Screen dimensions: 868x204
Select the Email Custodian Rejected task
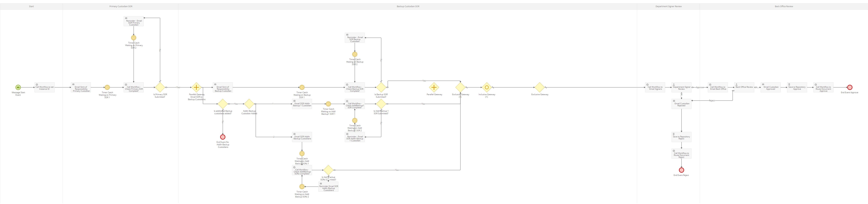681,104
